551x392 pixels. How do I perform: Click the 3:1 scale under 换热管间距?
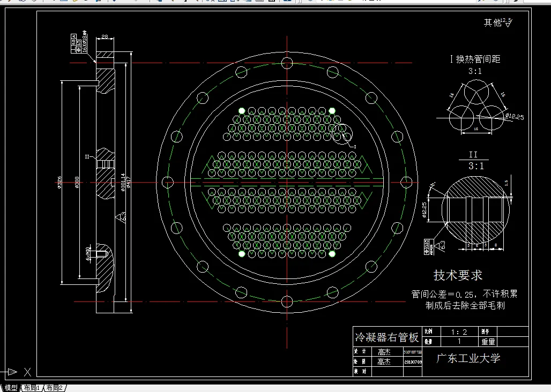pos(475,71)
